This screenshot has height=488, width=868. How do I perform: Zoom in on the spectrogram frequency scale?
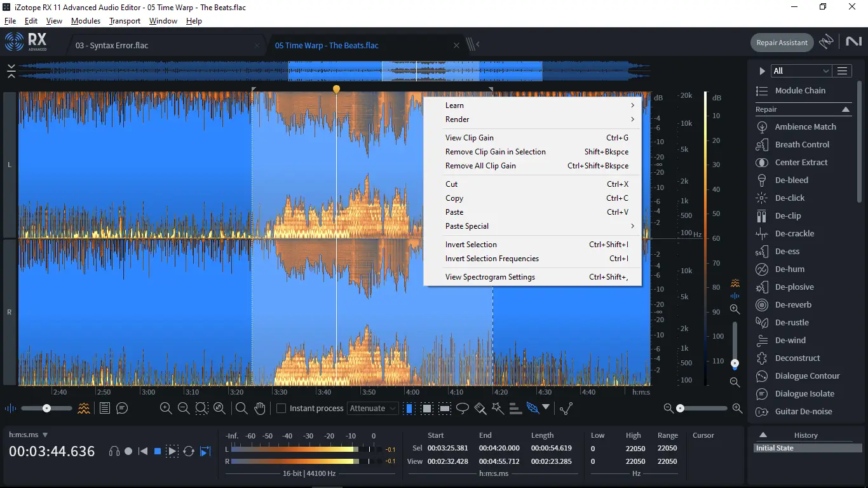coord(735,309)
